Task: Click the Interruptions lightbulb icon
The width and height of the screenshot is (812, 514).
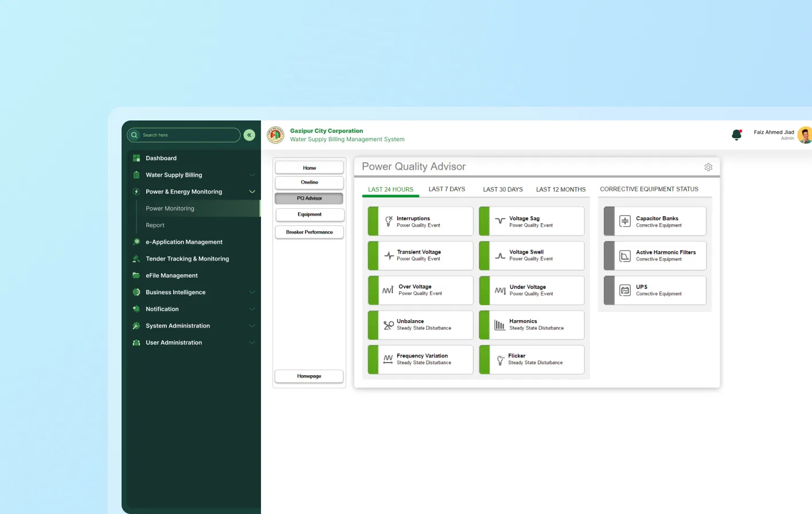Action: pyautogui.click(x=388, y=221)
